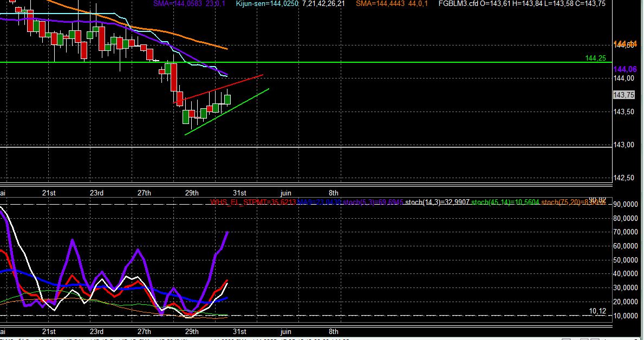The height and width of the screenshot is (340, 644).
Task: Click the C=143,75 close value
Action: coord(591,4)
